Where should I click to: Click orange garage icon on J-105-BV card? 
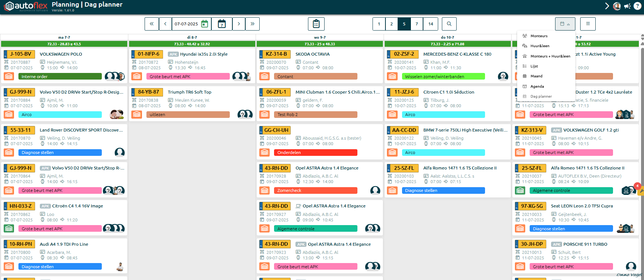tap(9, 76)
